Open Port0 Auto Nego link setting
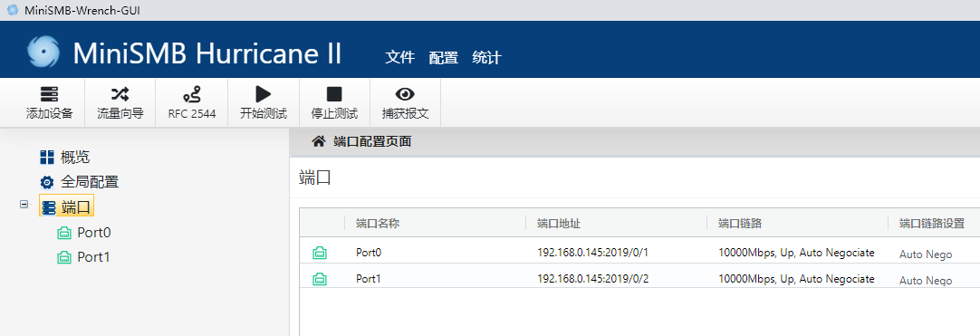The image size is (980, 336). [x=926, y=254]
